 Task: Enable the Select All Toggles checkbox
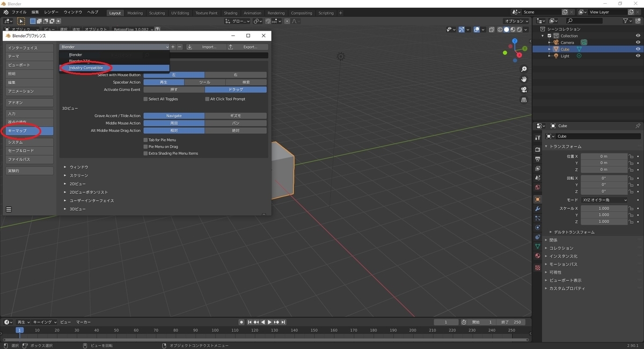click(145, 99)
